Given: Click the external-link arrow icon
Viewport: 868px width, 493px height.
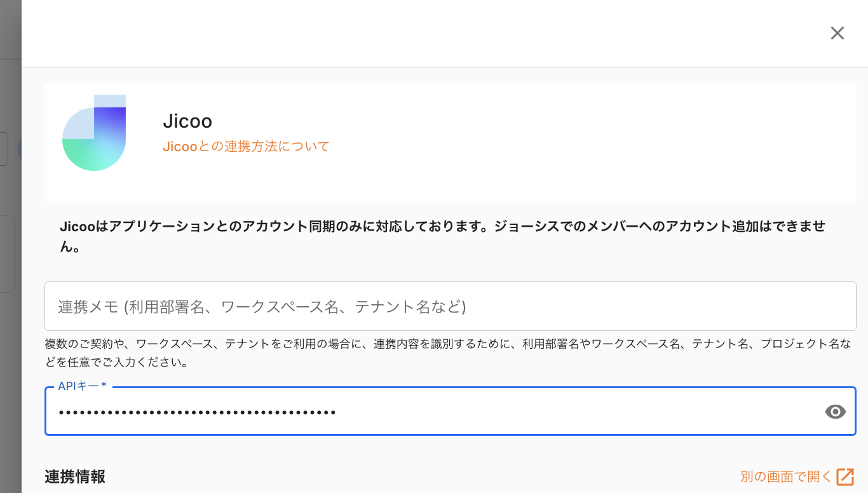Looking at the screenshot, I should [x=845, y=476].
